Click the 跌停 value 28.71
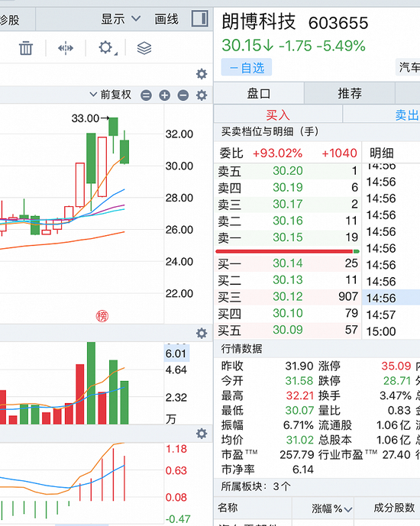420x526 pixels. pyautogui.click(x=397, y=381)
